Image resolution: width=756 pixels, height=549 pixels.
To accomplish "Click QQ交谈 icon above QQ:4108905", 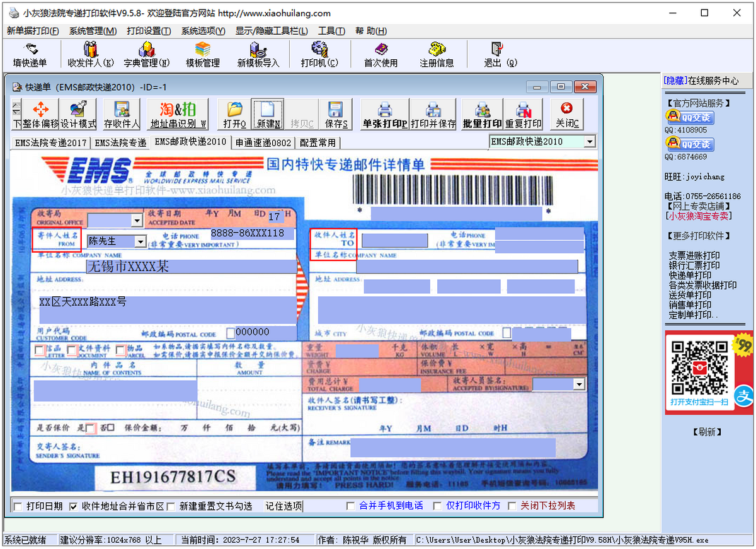I will [689, 117].
